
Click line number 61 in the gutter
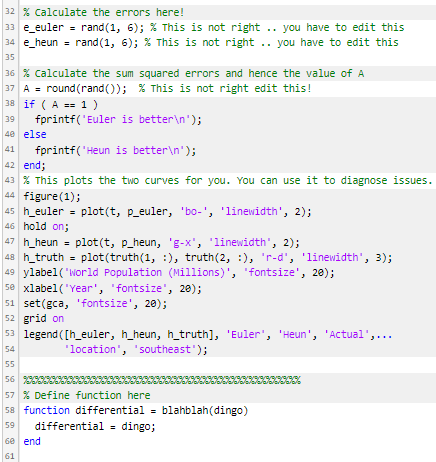pos(10,456)
